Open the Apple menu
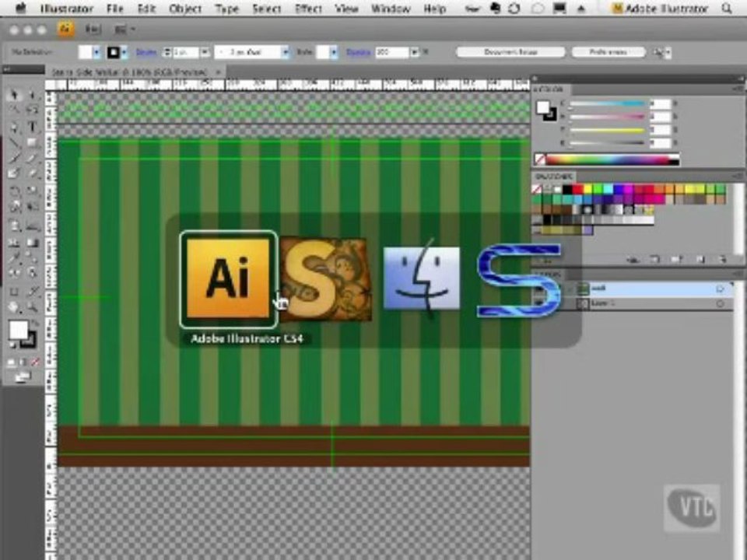 pos(19,8)
